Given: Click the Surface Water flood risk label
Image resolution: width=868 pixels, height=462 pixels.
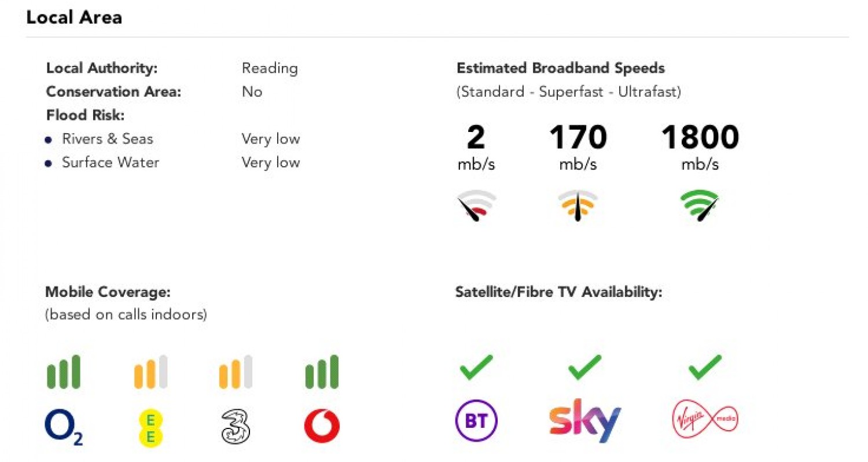Looking at the screenshot, I should tap(110, 163).
